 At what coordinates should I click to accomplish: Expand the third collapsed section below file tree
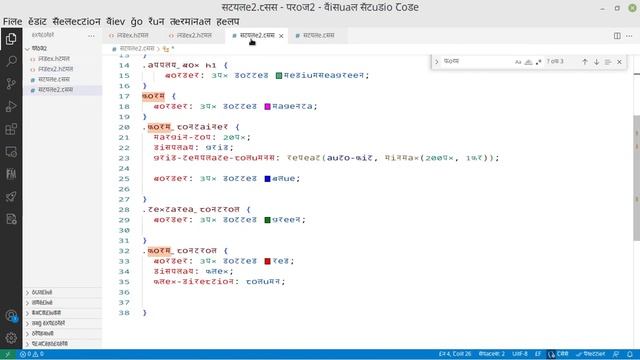[63, 313]
